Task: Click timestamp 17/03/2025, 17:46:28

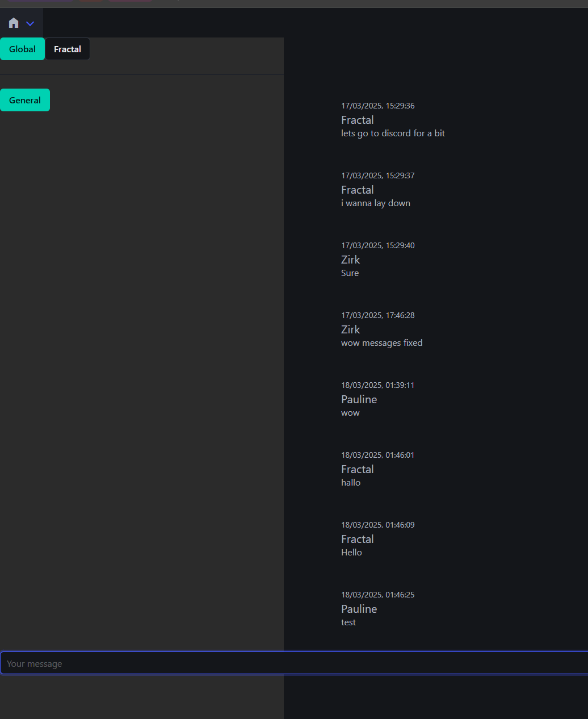Action: pos(377,315)
